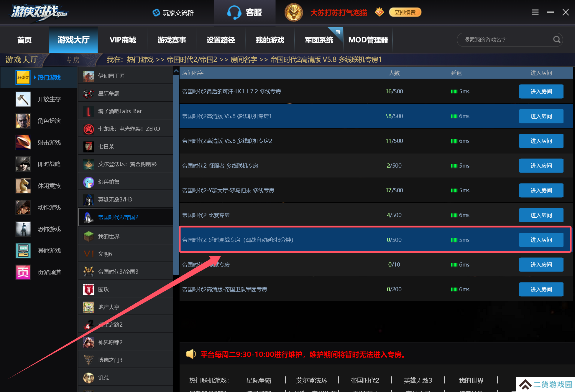
Task: Select the 即时战略 soldier icon
Action: (x=23, y=164)
